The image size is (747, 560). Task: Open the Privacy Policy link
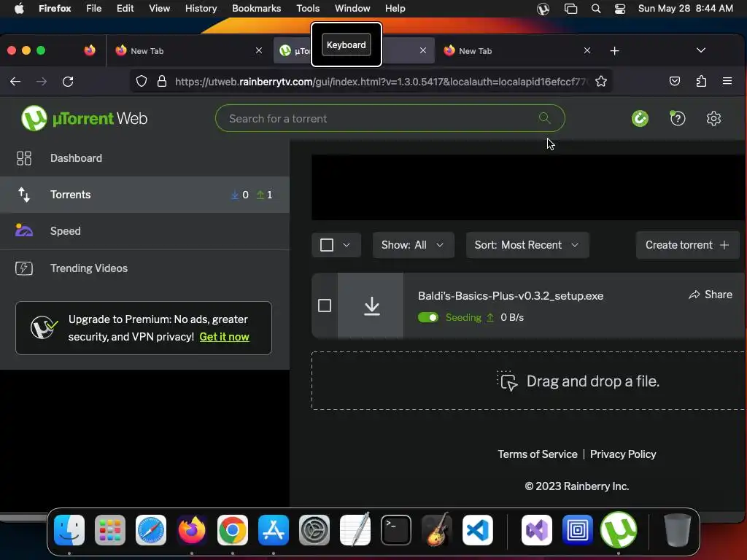point(623,454)
